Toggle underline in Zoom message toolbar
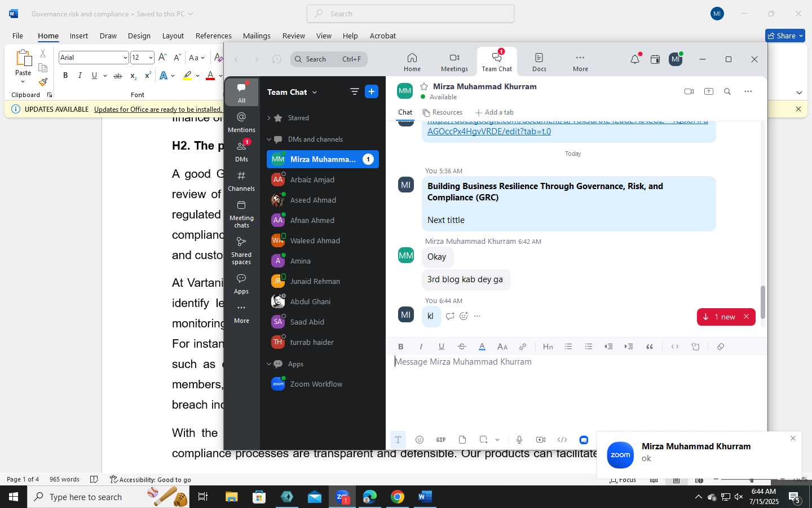Image resolution: width=812 pixels, height=508 pixels. pyautogui.click(x=441, y=347)
